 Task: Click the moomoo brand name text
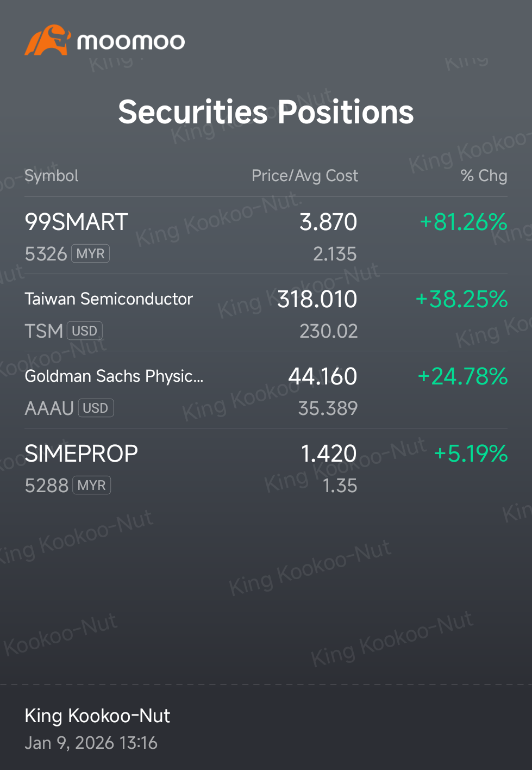click(131, 42)
